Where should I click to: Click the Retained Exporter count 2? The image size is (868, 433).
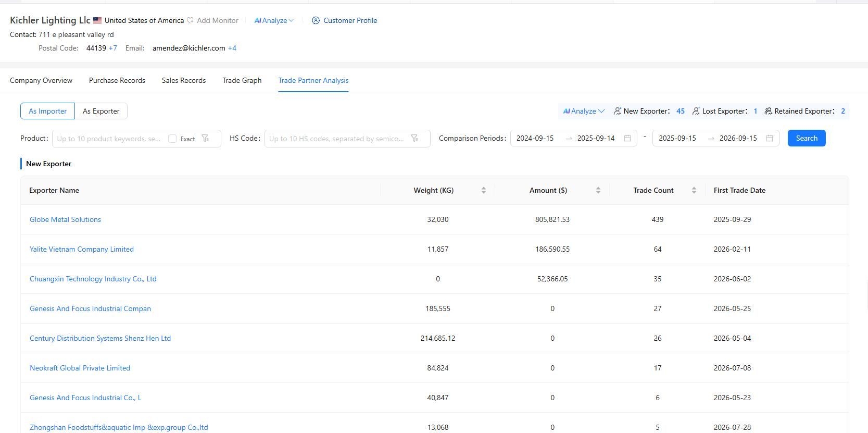point(843,111)
